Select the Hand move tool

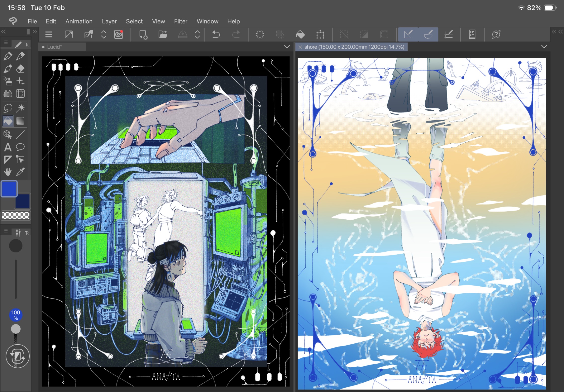click(8, 172)
